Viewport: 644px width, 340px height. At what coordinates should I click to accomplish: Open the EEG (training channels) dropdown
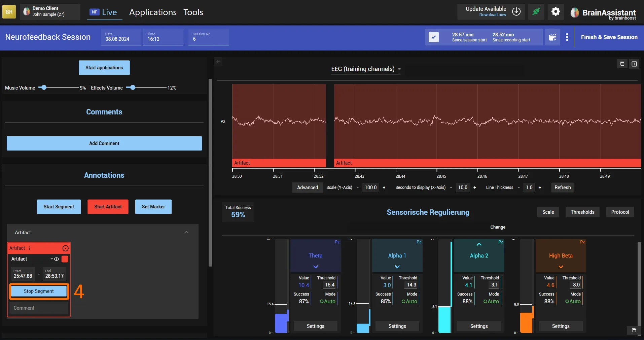point(366,69)
